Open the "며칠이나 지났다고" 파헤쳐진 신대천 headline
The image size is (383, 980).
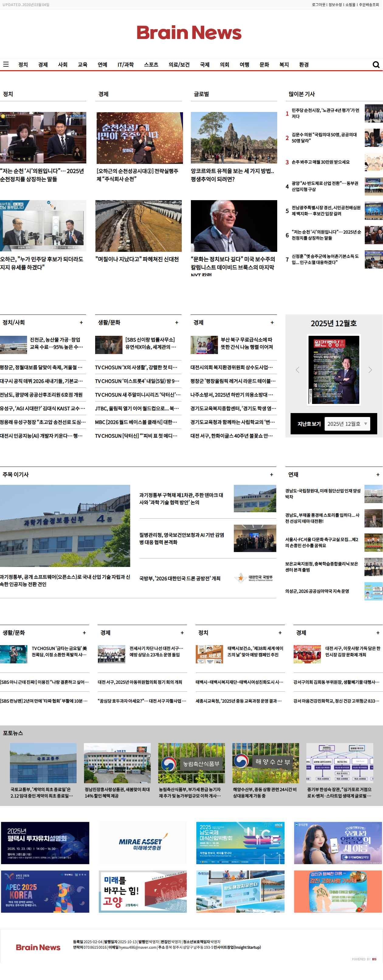[x=137, y=259]
